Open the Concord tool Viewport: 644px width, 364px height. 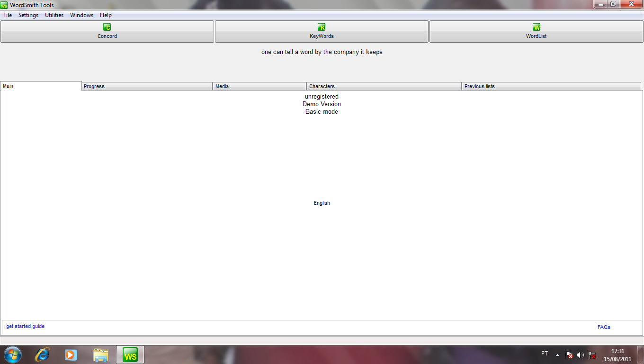point(107,31)
